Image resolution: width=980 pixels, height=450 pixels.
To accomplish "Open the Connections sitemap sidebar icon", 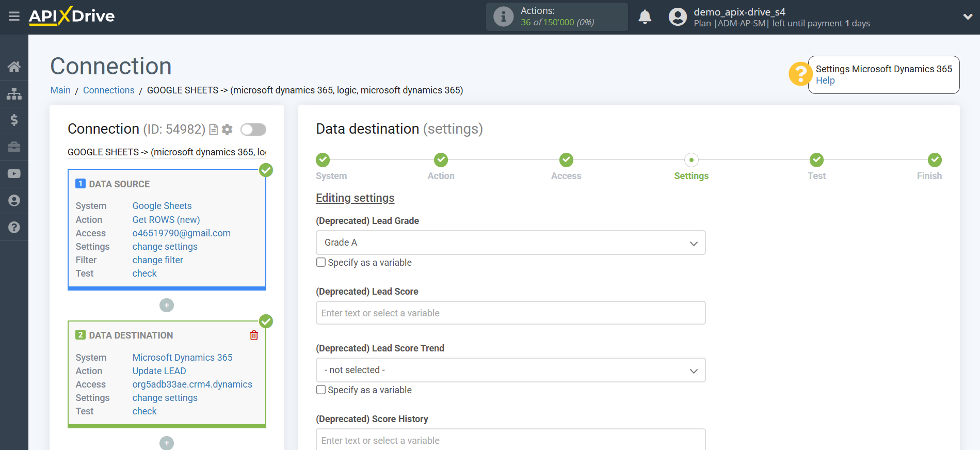I will (14, 93).
